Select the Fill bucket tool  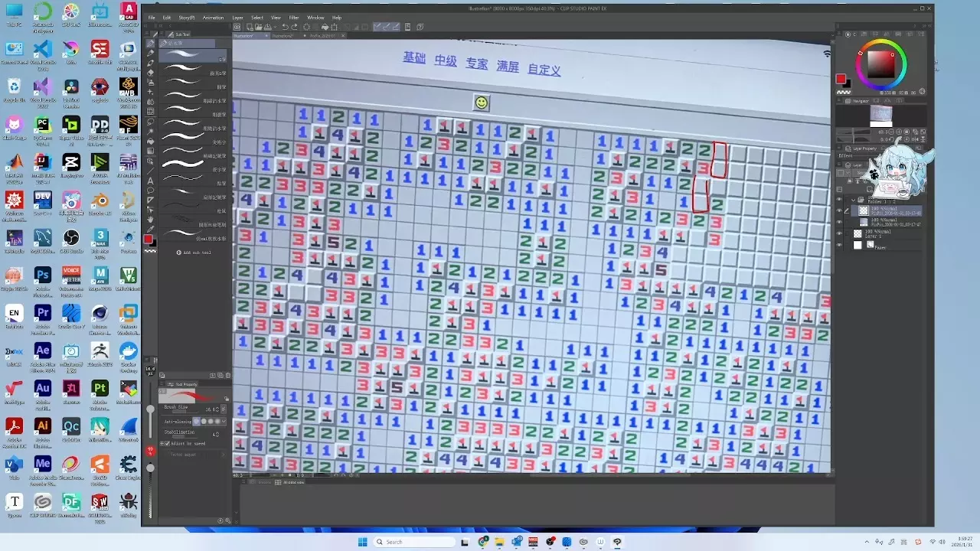point(150,142)
